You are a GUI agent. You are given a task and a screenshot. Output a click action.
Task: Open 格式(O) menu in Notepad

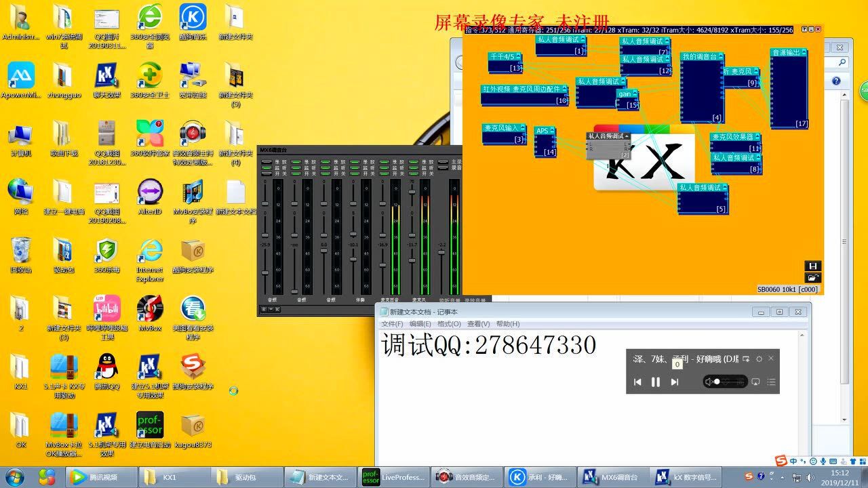449,324
